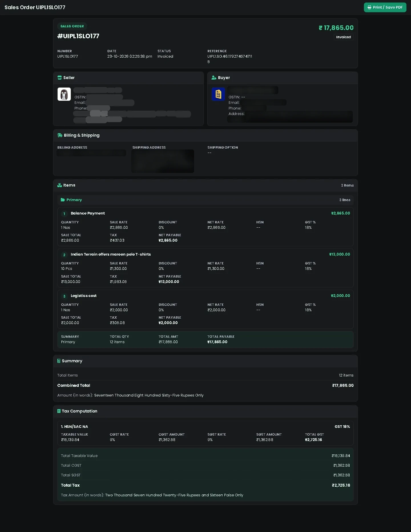The image size is (411, 532).
Task: Click the Summary calculator icon
Action: tap(59, 361)
